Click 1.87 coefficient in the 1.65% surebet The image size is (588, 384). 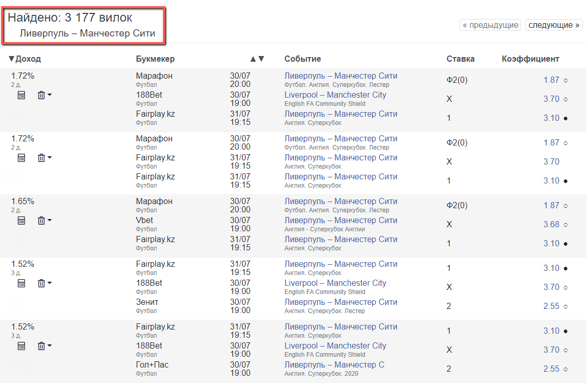[551, 206]
